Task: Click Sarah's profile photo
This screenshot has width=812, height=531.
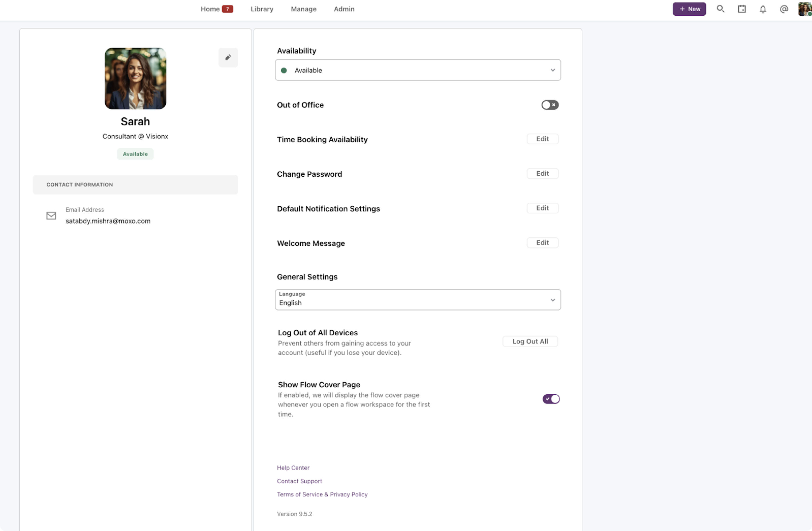Action: pyautogui.click(x=135, y=79)
